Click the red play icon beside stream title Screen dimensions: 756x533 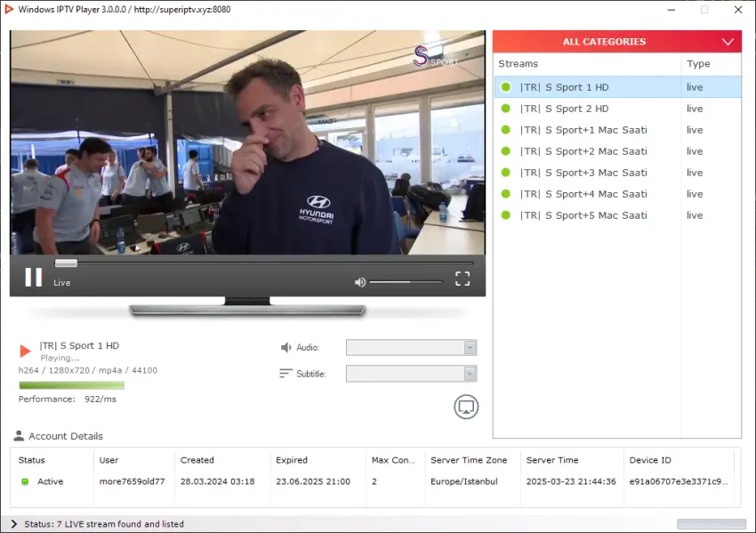click(25, 351)
